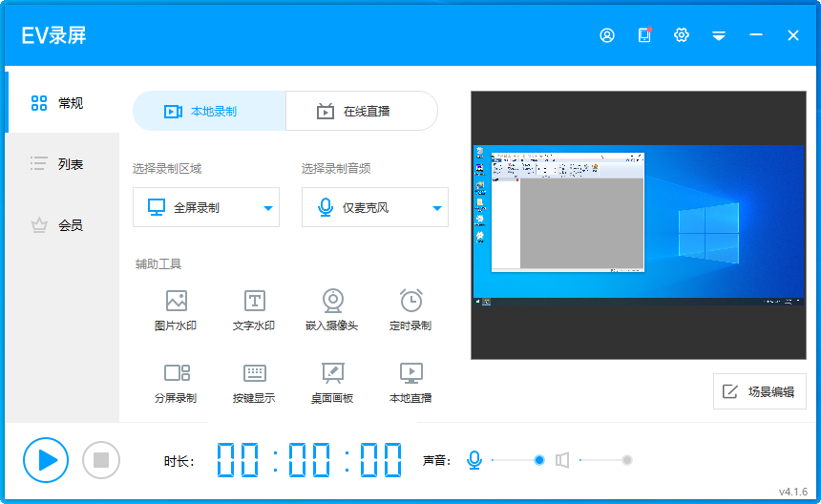The height and width of the screenshot is (504, 821).
Task: Mute the microphone icon next to 声音
Action: click(474, 460)
